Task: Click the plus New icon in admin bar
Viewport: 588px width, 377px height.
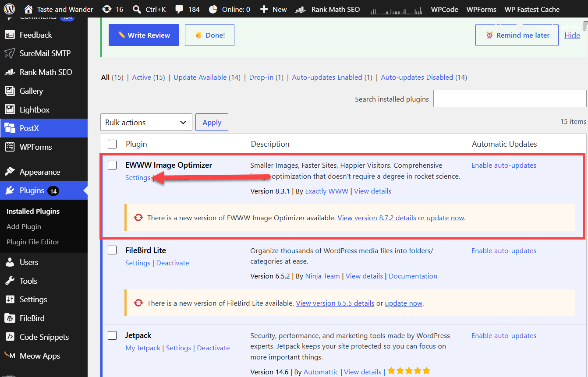Action: [x=264, y=9]
